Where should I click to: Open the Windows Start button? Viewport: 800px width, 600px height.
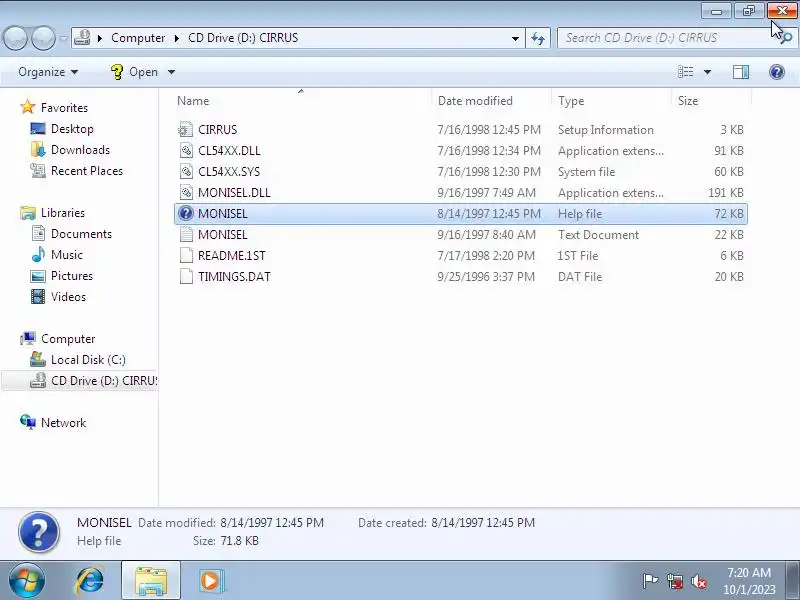[26, 581]
